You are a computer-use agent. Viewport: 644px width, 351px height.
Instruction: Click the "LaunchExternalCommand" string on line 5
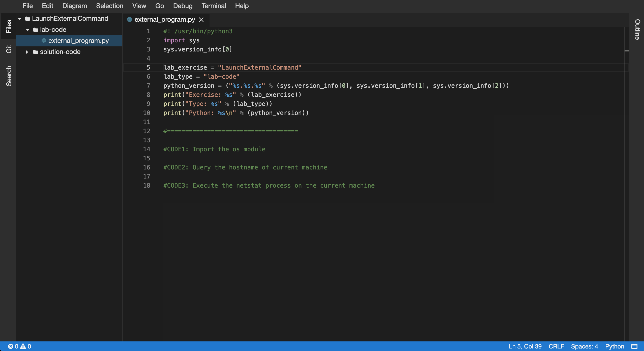(259, 67)
